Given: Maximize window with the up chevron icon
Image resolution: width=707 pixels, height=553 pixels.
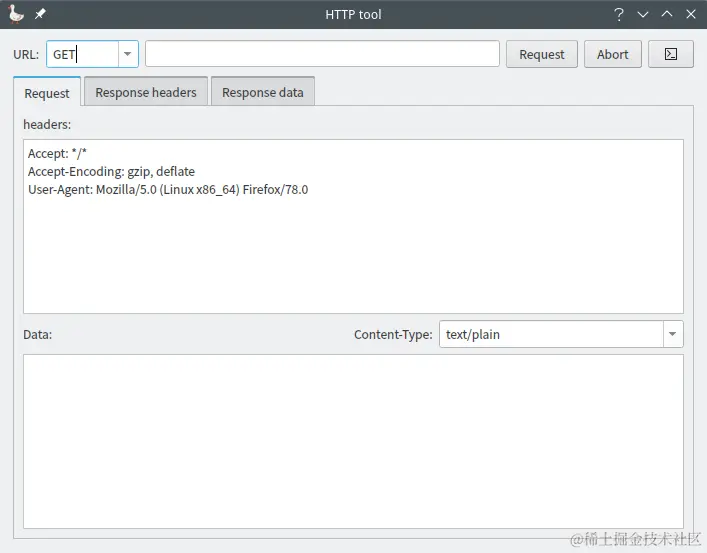Looking at the screenshot, I should 667,14.
